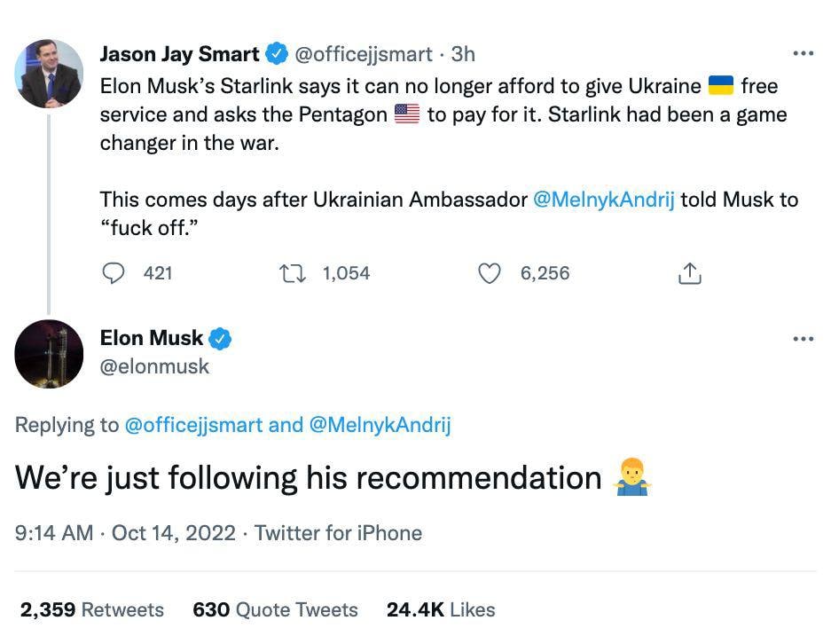Click the @MelnykAndrij mention in Jason's tweet

point(603,200)
